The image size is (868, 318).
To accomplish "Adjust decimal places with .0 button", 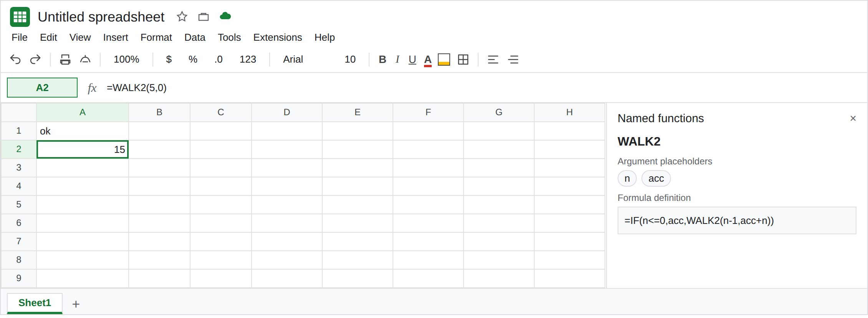I will (219, 60).
